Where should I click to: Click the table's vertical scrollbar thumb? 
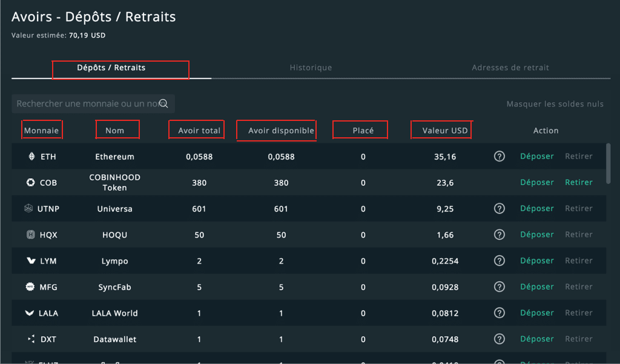608,163
